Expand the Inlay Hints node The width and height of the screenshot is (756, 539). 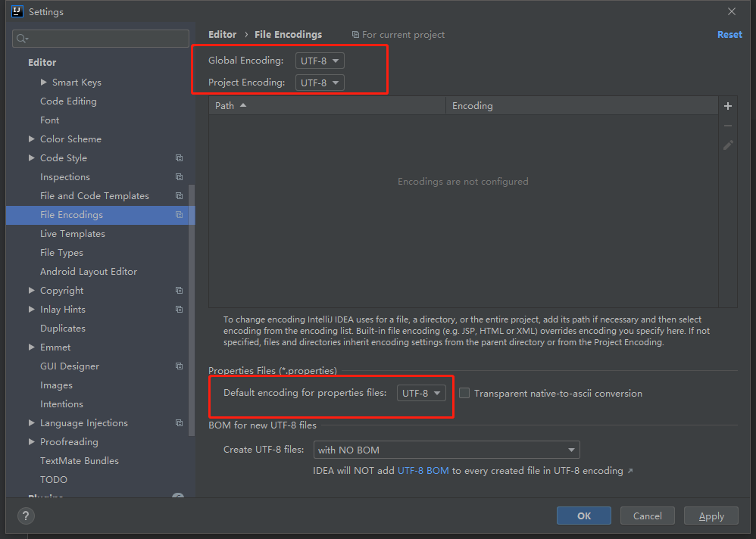[x=31, y=309]
